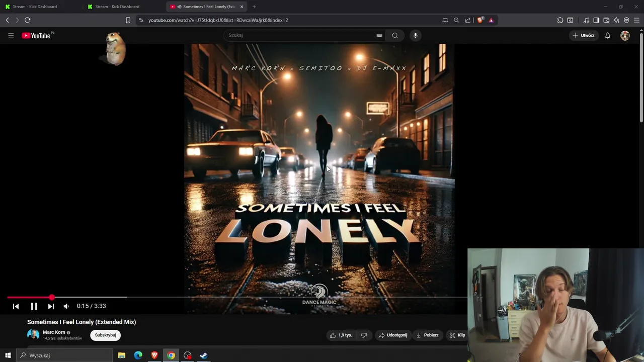Open Brave VPN shield icon
Image resolution: width=644 pixels, height=362 pixels.
626,20
